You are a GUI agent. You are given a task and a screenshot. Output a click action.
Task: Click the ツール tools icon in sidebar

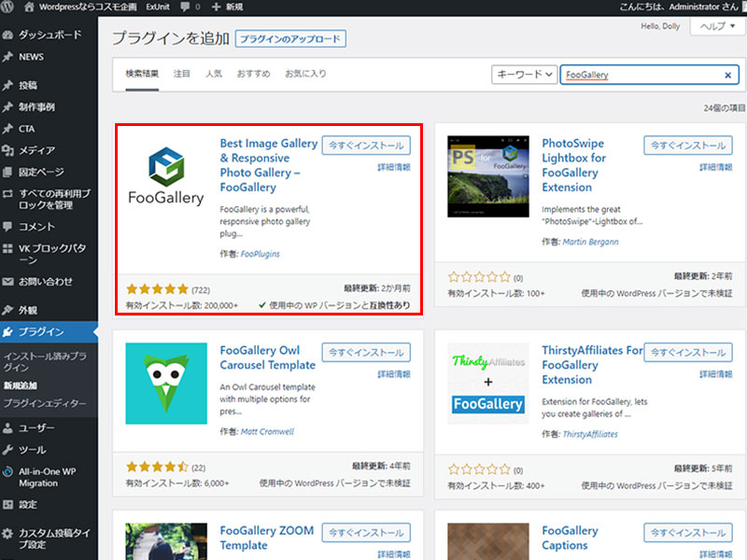pyautogui.click(x=9, y=449)
